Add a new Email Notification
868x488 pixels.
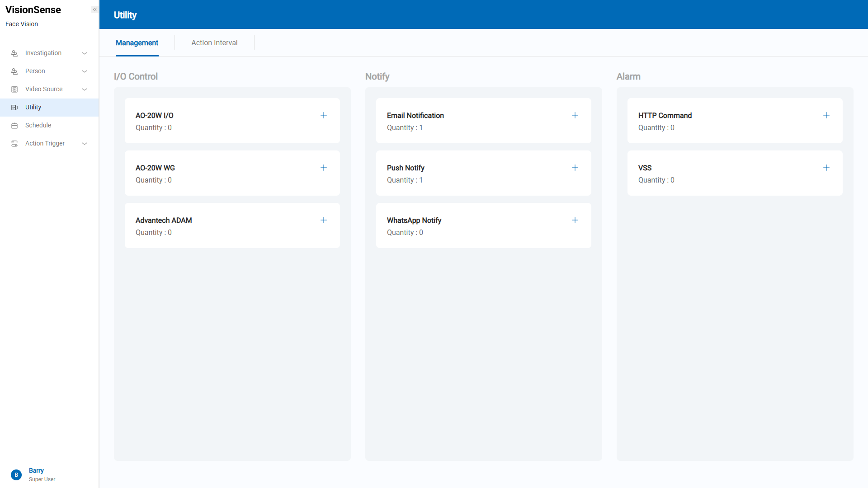tap(575, 115)
